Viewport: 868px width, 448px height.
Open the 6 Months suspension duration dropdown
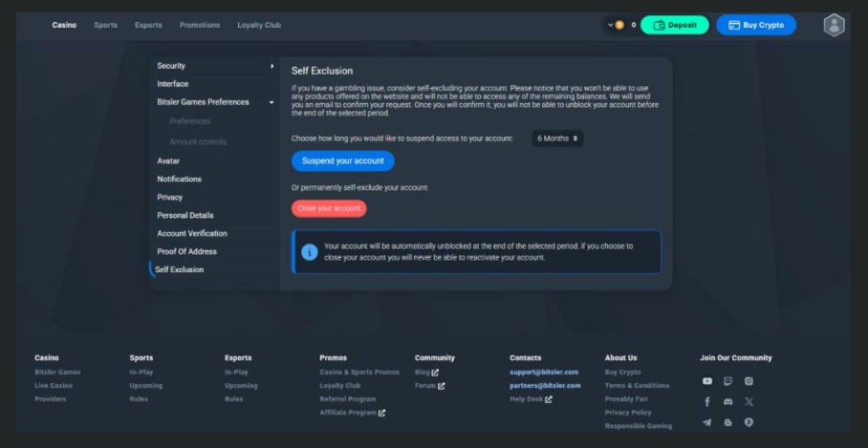pos(557,139)
